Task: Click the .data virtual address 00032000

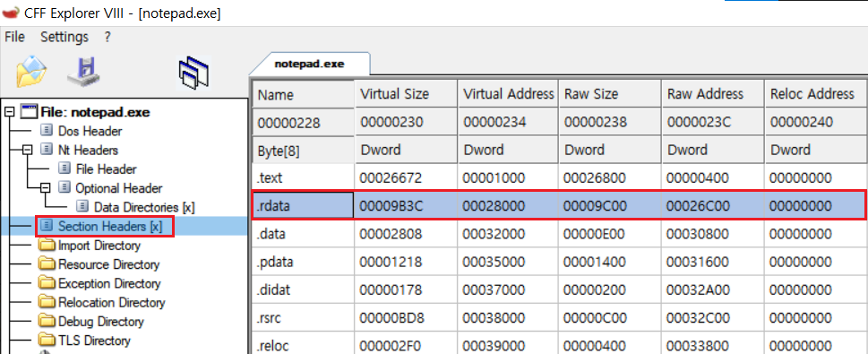Action: tap(508, 234)
